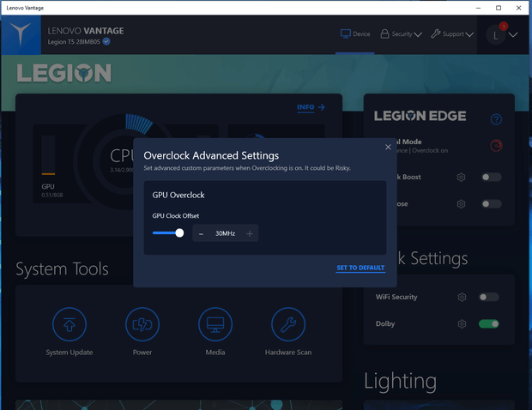The width and height of the screenshot is (532, 410).
Task: Click the Security lock icon
Action: coord(384,34)
